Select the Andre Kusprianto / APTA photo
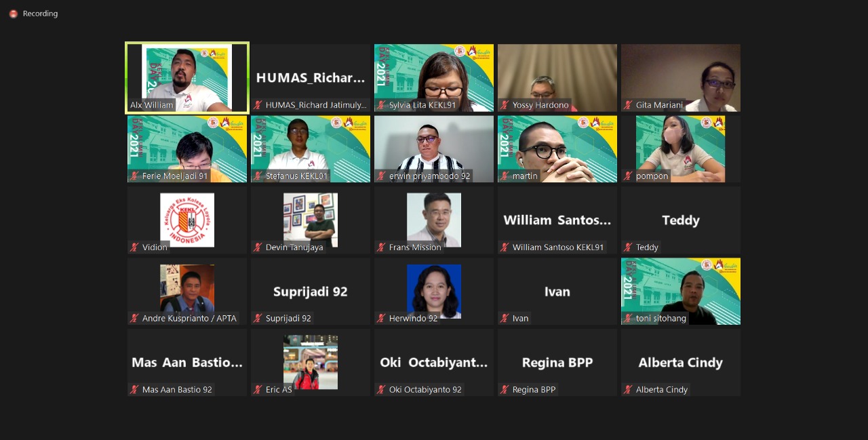The image size is (868, 440). coord(187,288)
